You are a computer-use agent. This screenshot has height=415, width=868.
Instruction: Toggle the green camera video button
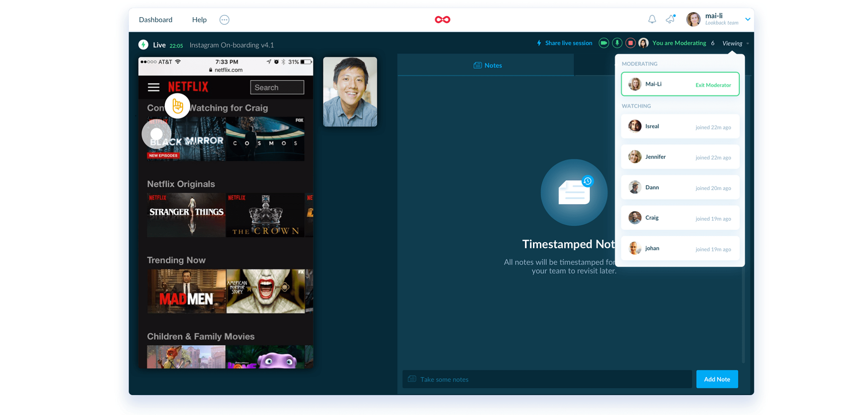(x=604, y=43)
